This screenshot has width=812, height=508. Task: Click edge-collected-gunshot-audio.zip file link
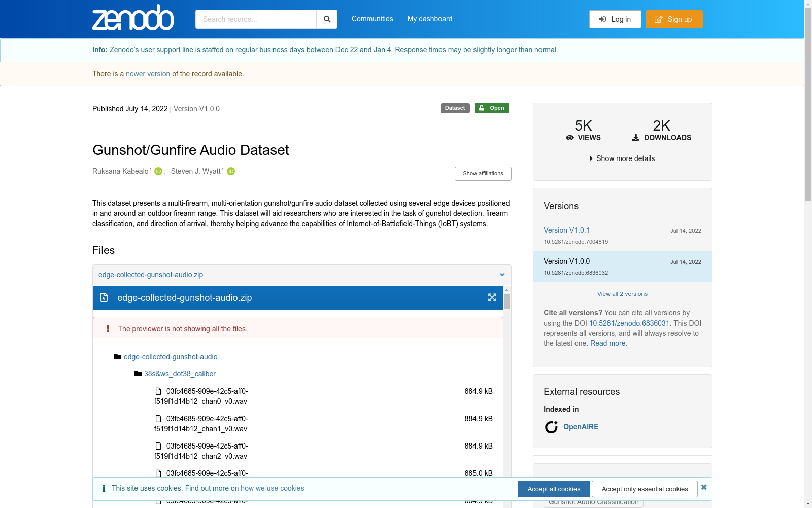pyautogui.click(x=151, y=275)
